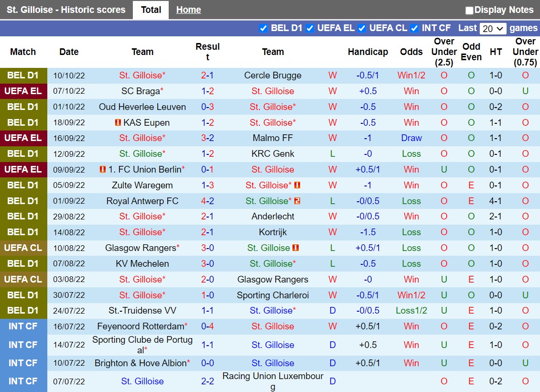Open St.-Truidense VV team link
This screenshot has height=392, width=540.
pyautogui.click(x=142, y=311)
